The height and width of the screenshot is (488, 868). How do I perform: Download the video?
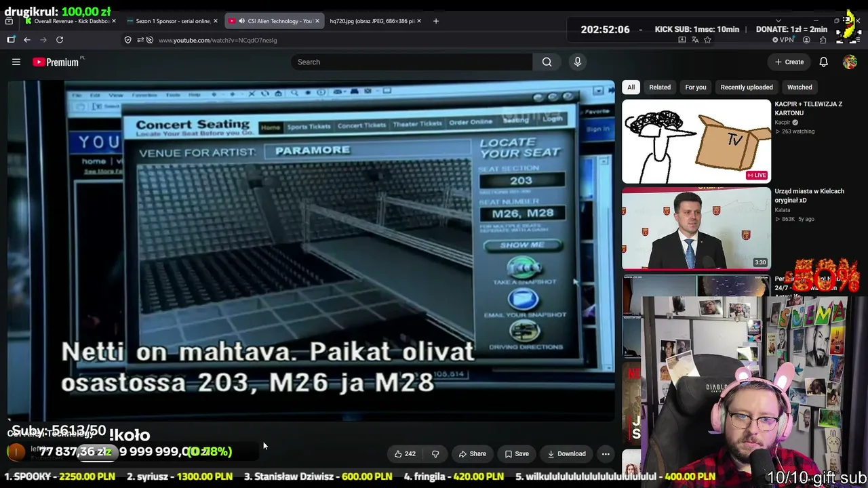567,454
